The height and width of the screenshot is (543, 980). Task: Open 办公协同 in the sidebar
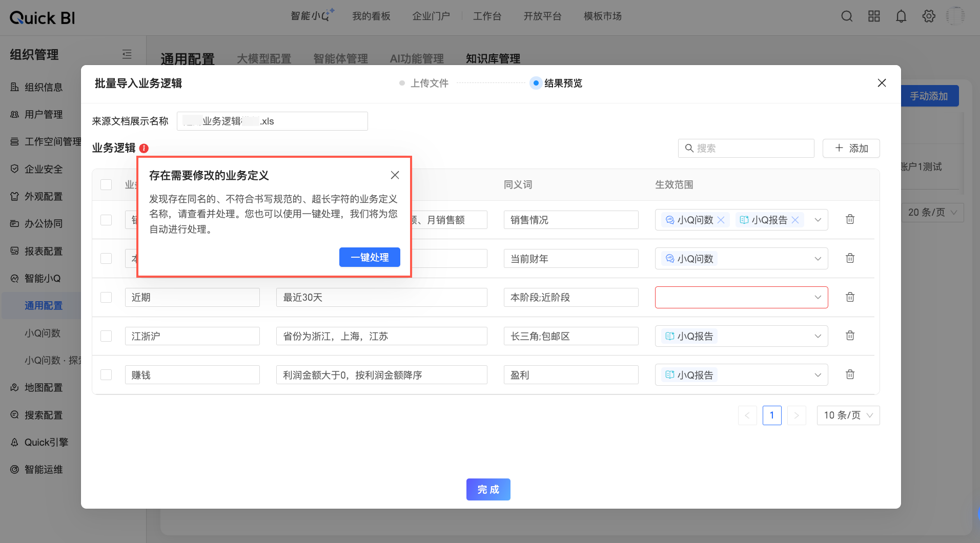coord(44,223)
